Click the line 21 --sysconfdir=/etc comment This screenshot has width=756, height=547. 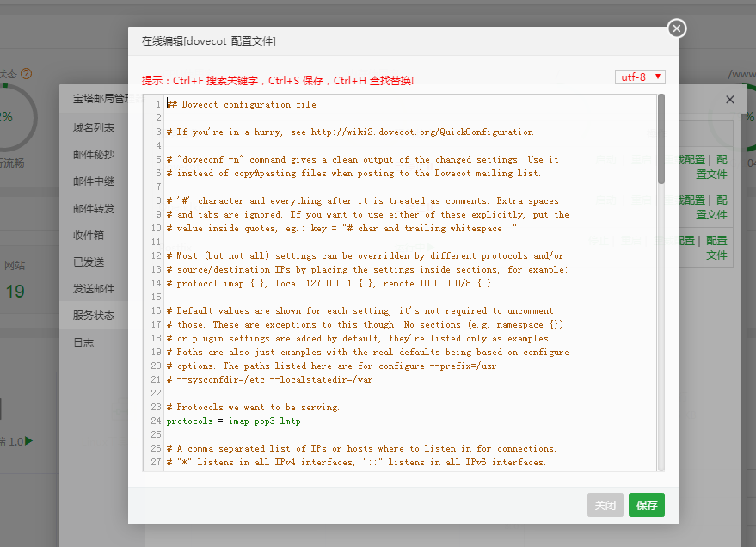tap(269, 380)
